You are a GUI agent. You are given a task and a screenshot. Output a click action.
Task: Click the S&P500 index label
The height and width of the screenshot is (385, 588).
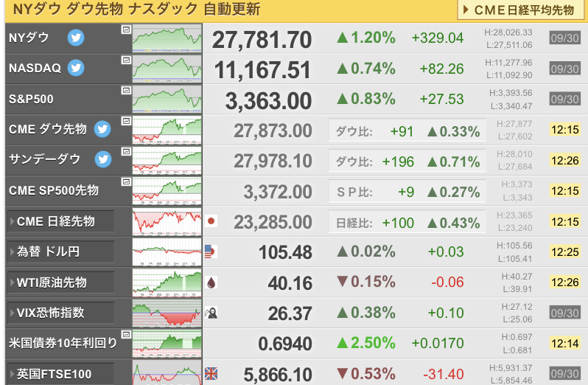coord(31,99)
